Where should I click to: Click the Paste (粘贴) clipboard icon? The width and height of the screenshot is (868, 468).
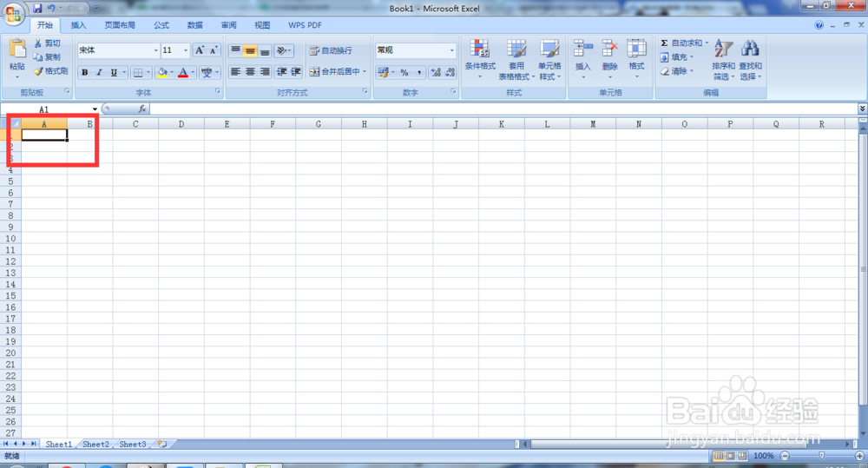coord(17,49)
